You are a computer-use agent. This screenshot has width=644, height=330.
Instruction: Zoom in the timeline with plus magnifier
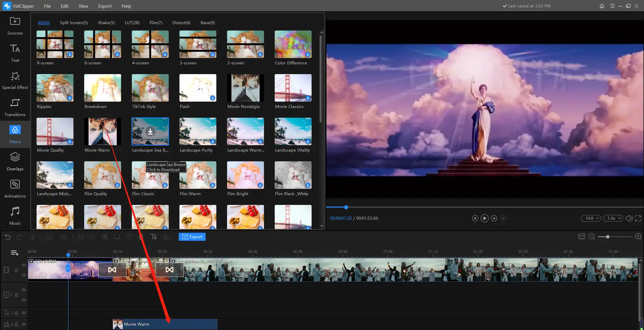tap(638, 237)
